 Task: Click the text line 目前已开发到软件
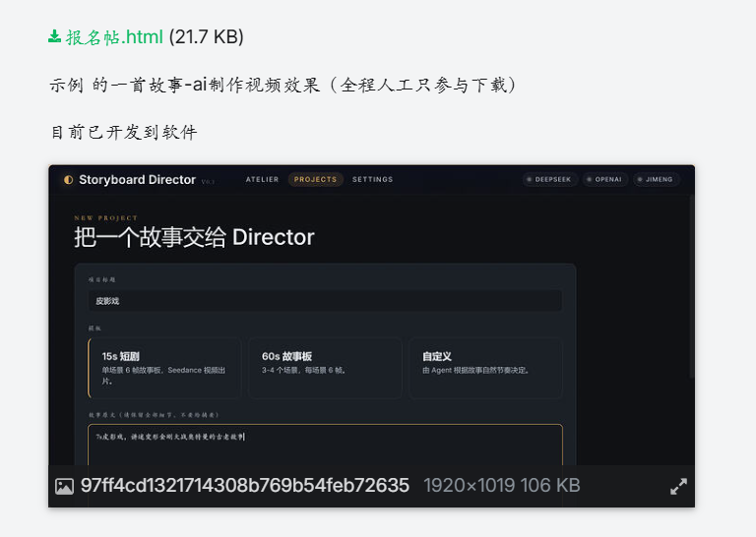coord(124,132)
